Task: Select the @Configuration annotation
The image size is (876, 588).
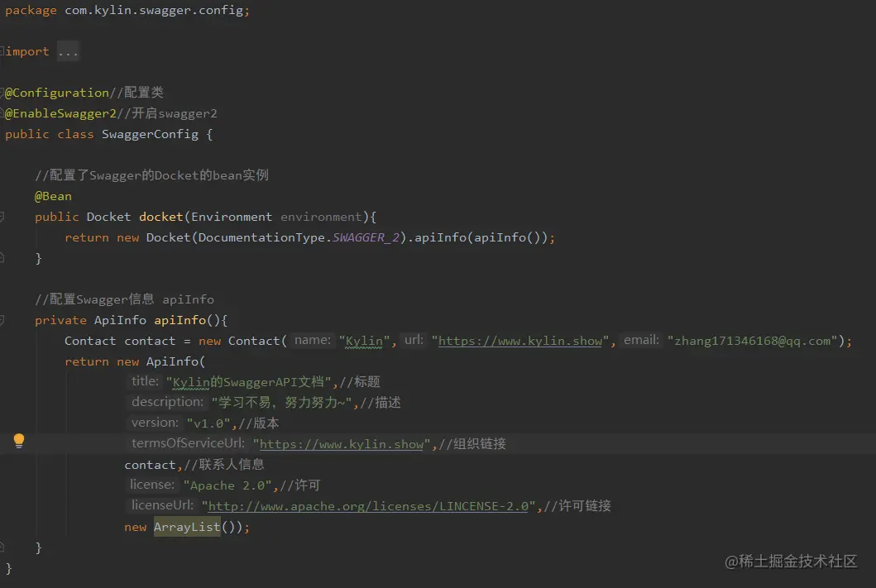Action: pyautogui.click(x=56, y=93)
